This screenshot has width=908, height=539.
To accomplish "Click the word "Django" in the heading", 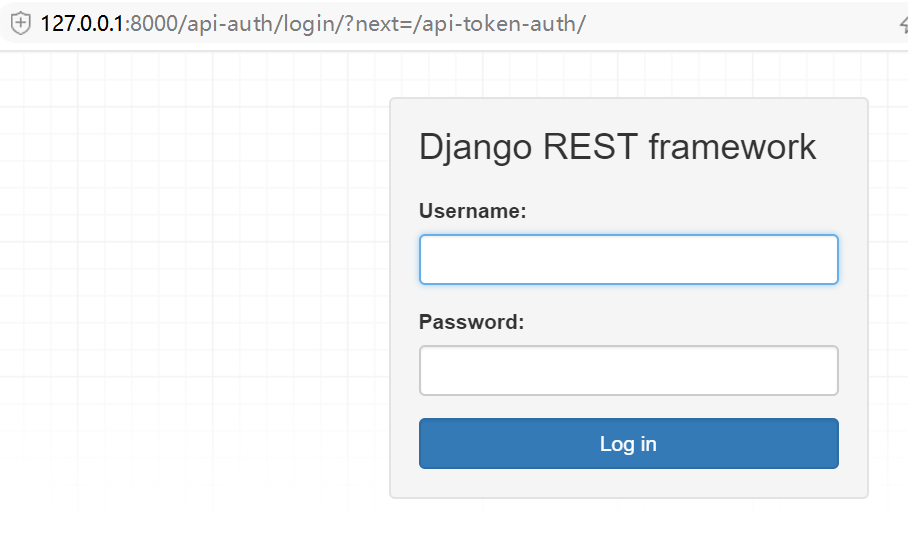I will pos(475,147).
